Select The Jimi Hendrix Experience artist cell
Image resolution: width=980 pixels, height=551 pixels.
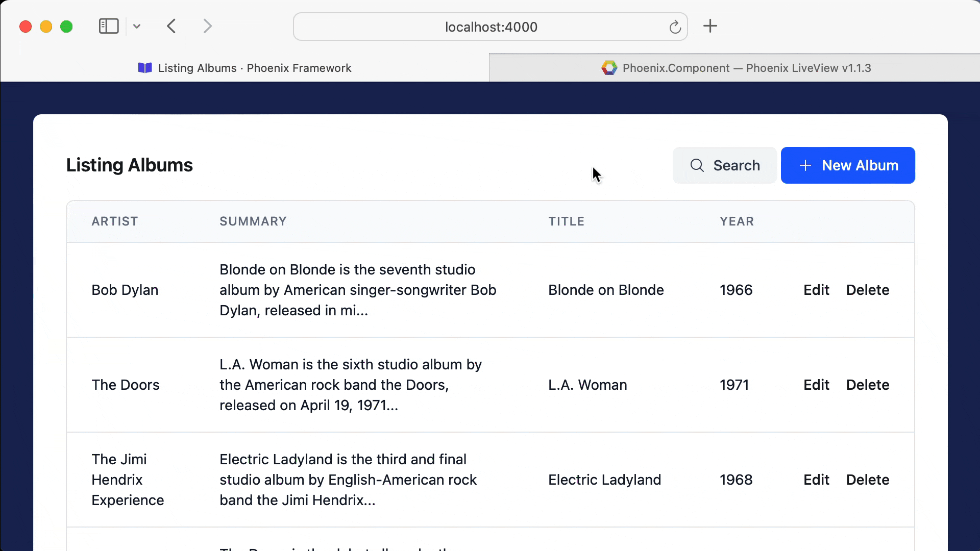pos(128,480)
